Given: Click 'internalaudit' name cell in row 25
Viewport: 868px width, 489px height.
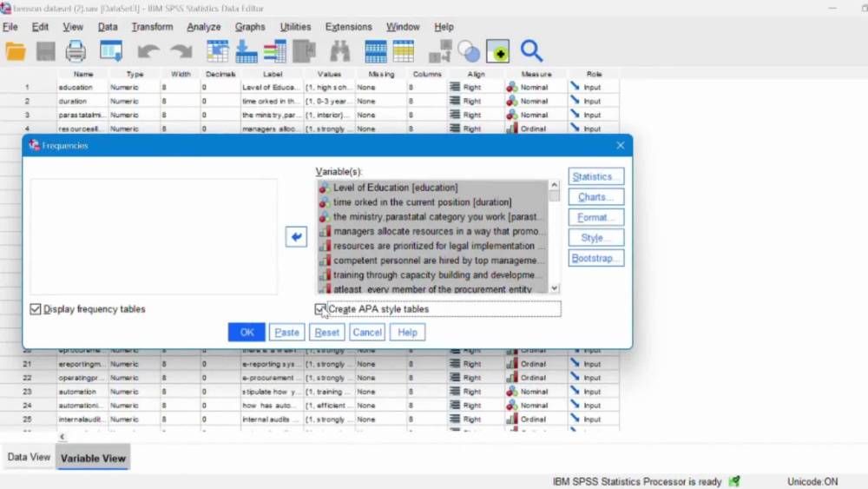Looking at the screenshot, I should click(83, 420).
